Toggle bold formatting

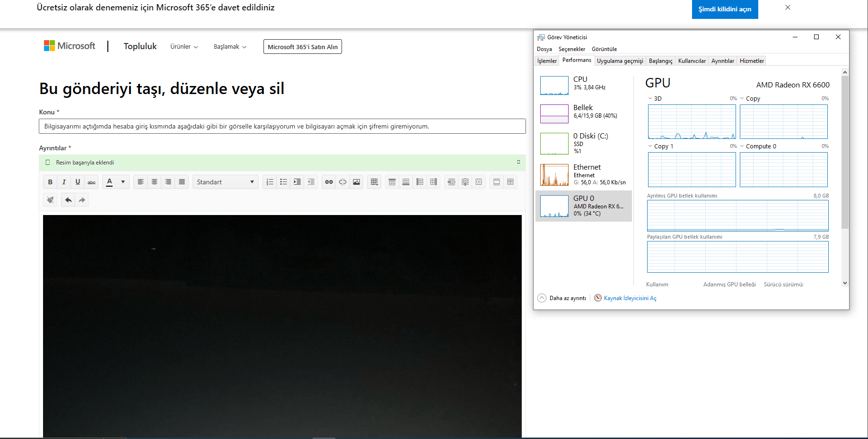pyautogui.click(x=50, y=182)
